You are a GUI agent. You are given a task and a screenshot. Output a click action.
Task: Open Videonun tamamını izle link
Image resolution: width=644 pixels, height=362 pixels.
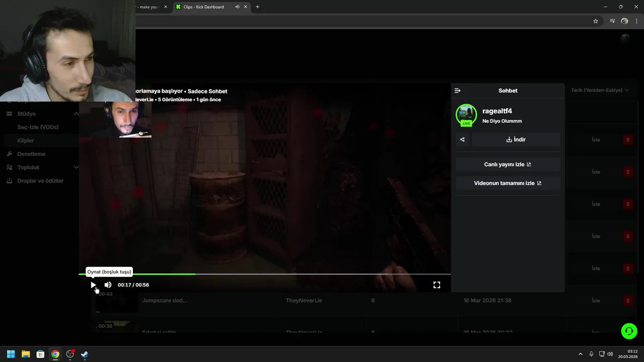(508, 184)
